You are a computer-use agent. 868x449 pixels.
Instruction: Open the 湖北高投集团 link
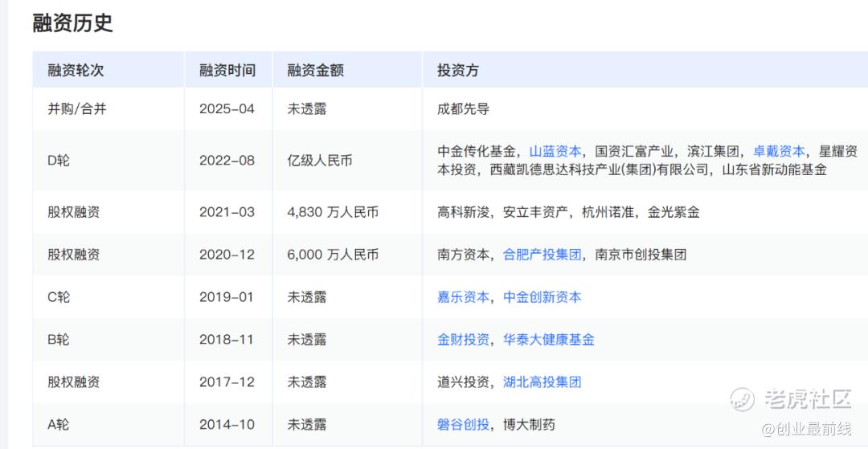[542, 382]
